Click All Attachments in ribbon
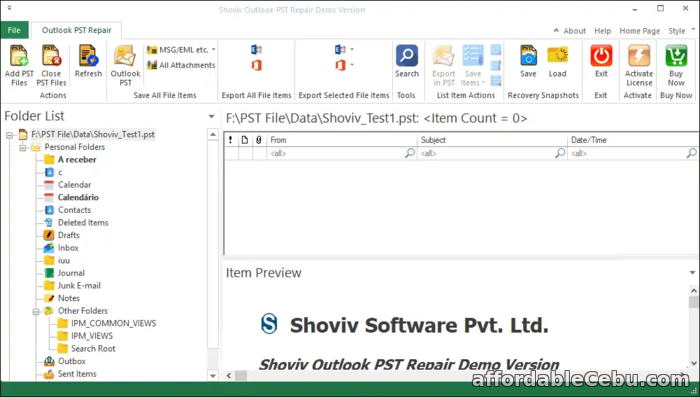 (x=181, y=65)
